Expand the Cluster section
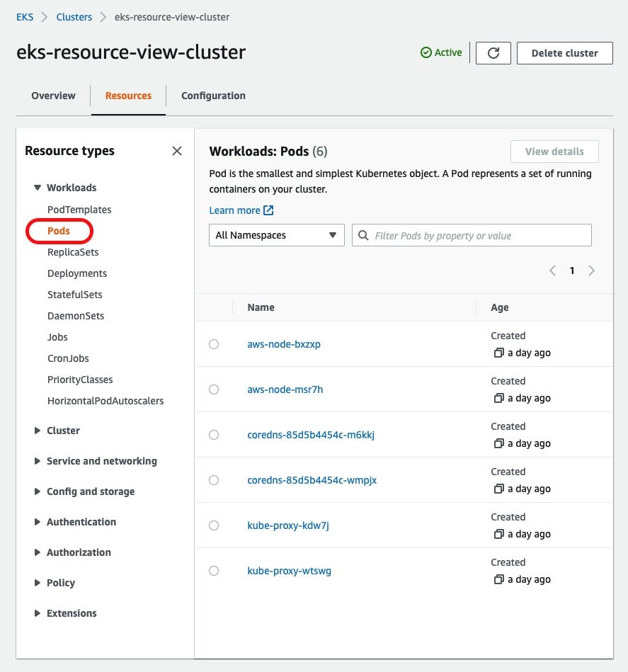The image size is (628, 672). (x=38, y=431)
